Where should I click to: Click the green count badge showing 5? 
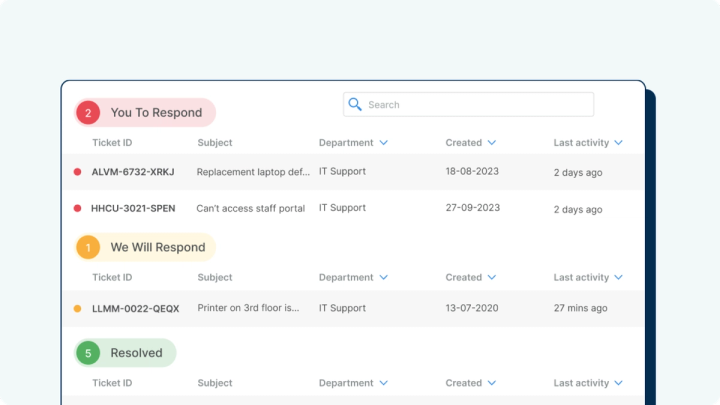click(x=88, y=353)
